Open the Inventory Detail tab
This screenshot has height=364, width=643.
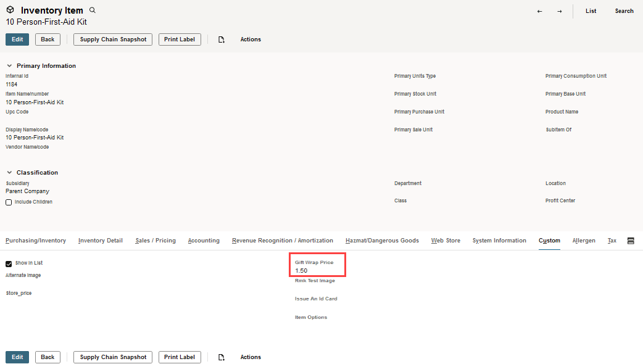101,241
